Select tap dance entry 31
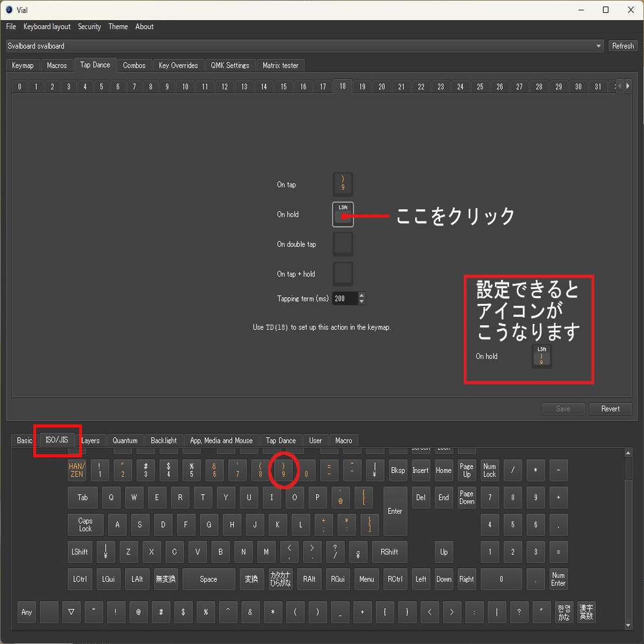The image size is (644, 644). [x=598, y=87]
